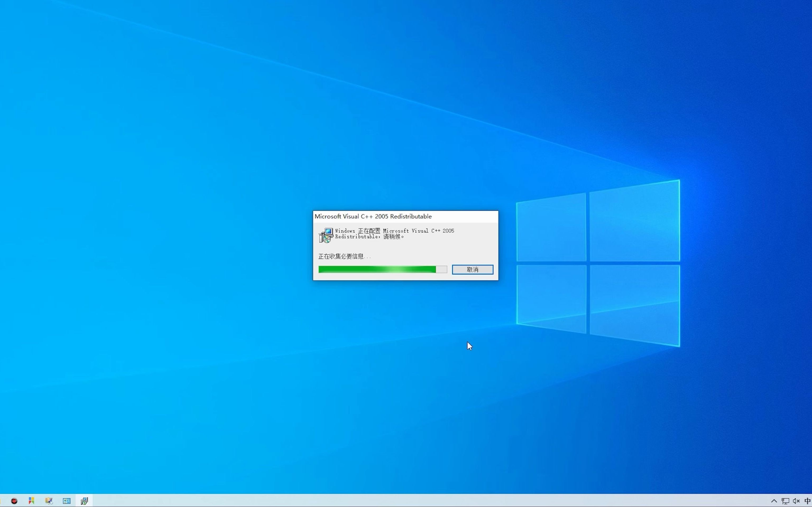Click the Windows 正在配置 message text
The height and width of the screenshot is (507, 812).
pyautogui.click(x=394, y=234)
